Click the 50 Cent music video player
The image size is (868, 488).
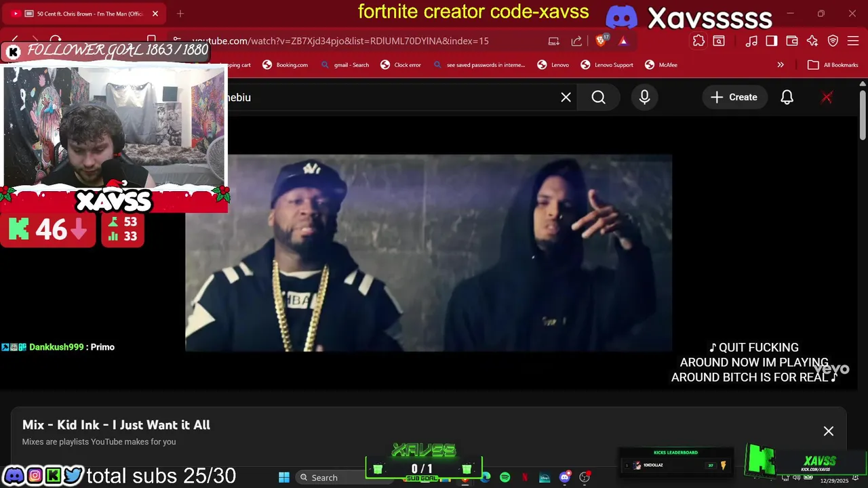coord(429,253)
